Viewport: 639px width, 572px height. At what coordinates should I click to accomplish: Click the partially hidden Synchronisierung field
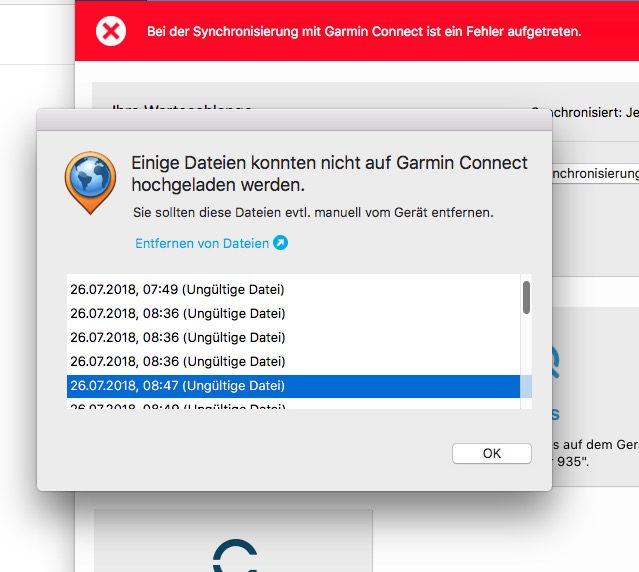pos(595,174)
